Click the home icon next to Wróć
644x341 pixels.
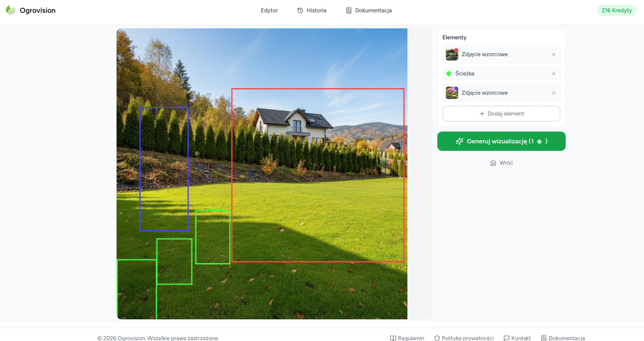pos(493,163)
